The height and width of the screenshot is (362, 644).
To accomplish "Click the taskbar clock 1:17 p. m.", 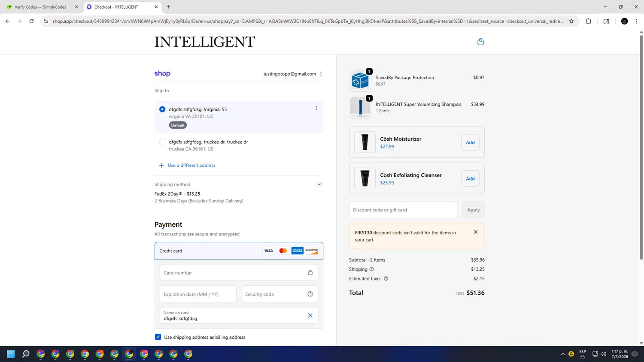I will pos(620,354).
